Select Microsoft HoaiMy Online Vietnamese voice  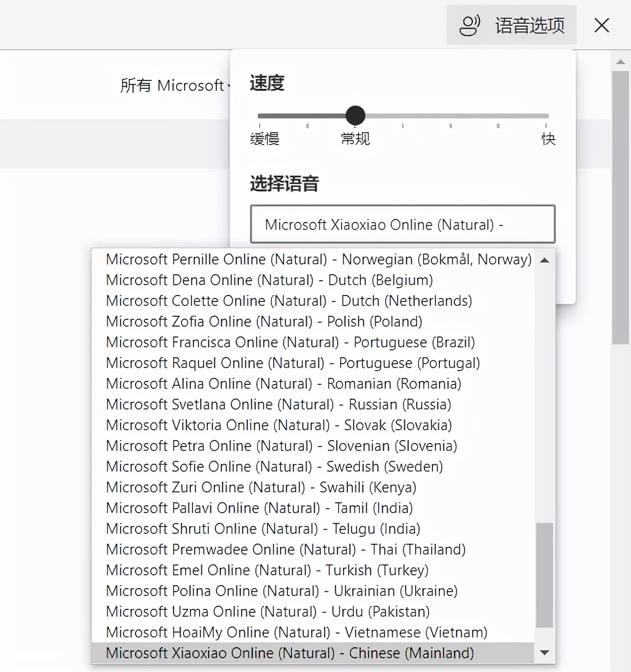(x=296, y=632)
